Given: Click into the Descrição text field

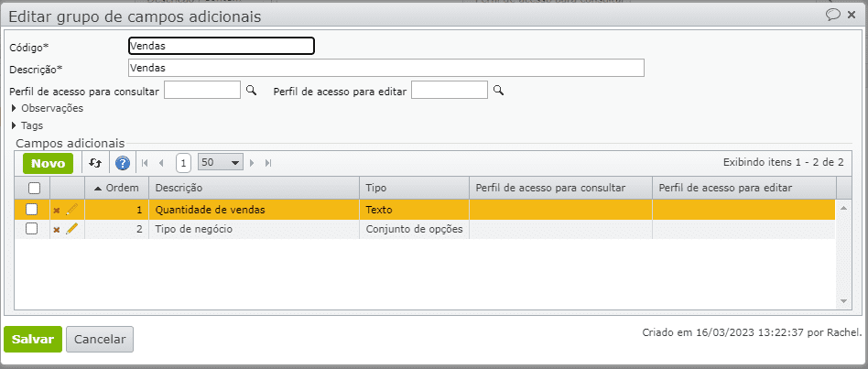Looking at the screenshot, I should click(x=385, y=68).
